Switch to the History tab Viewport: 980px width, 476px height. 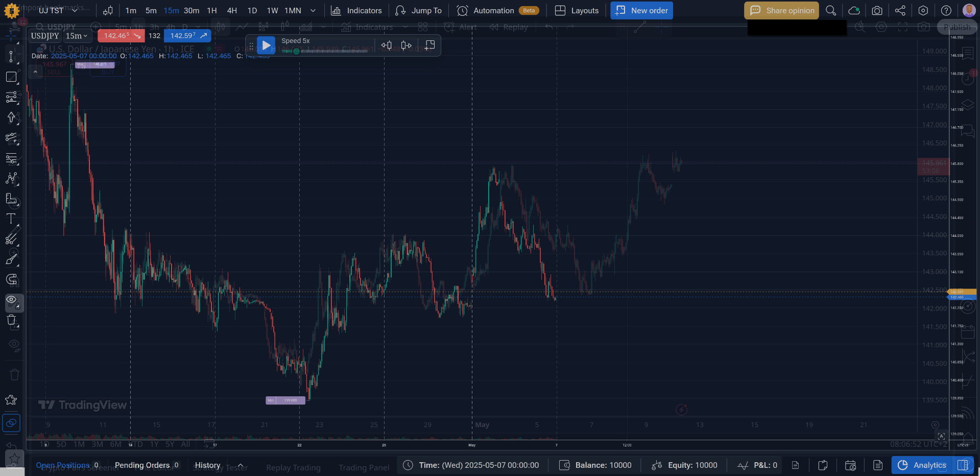207,465
